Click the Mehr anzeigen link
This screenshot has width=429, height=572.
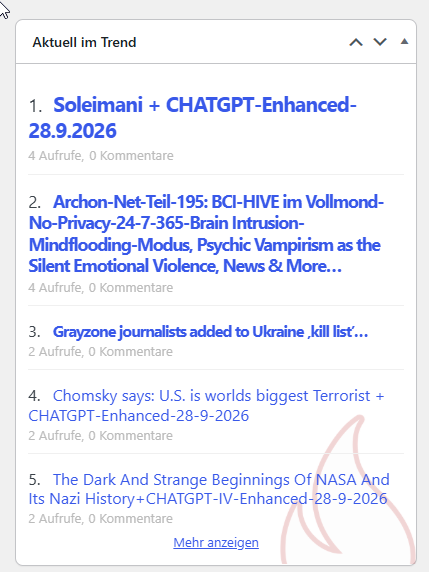[x=216, y=542]
